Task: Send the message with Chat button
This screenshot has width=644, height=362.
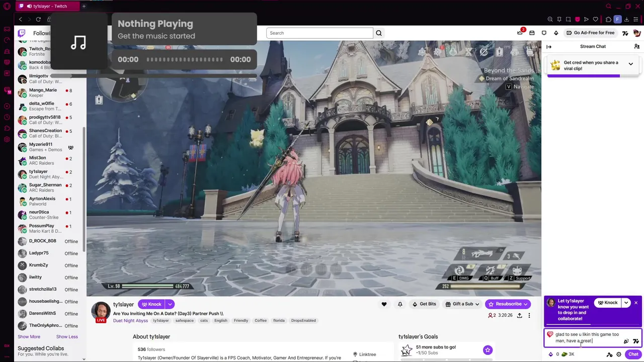Action: point(633,354)
